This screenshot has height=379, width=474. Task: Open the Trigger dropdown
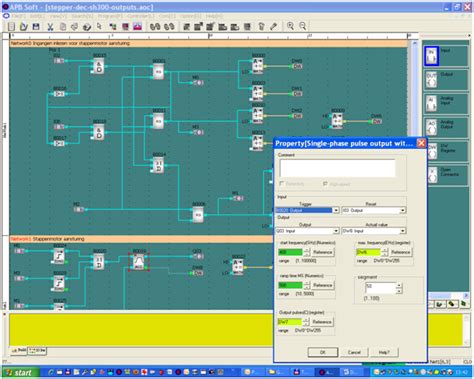[x=336, y=210]
